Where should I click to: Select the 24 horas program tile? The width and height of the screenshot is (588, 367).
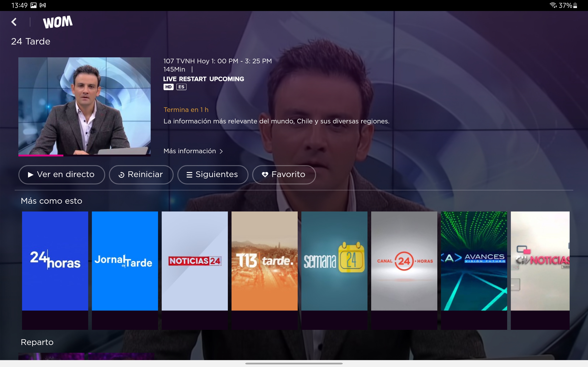point(55,261)
